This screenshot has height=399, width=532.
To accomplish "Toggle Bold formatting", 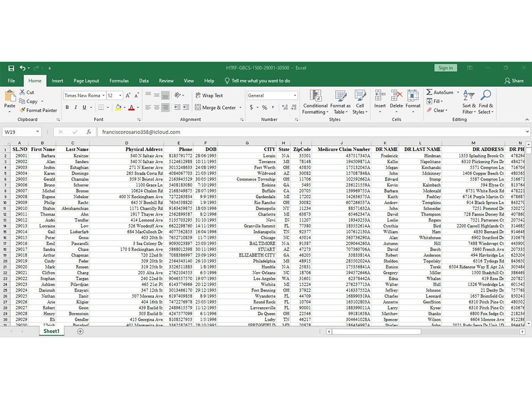I will [x=67, y=107].
